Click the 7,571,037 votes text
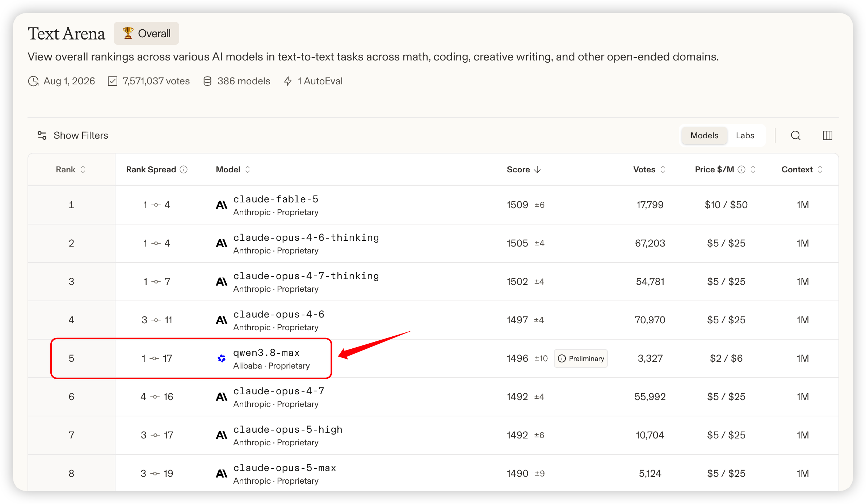The image size is (866, 504). coord(156,81)
